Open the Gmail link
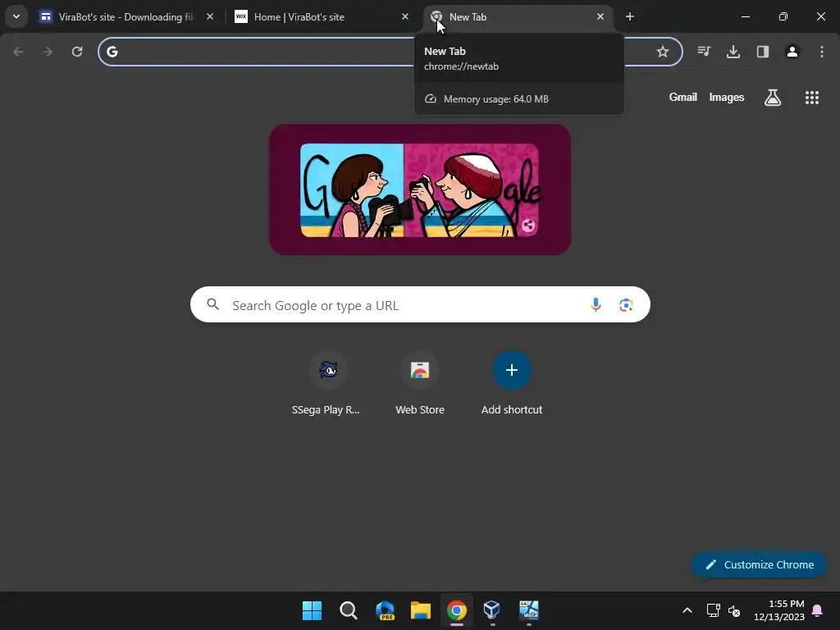 pos(683,97)
